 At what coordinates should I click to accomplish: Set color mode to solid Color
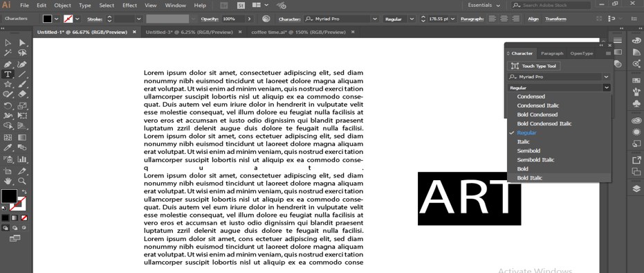click(5, 218)
